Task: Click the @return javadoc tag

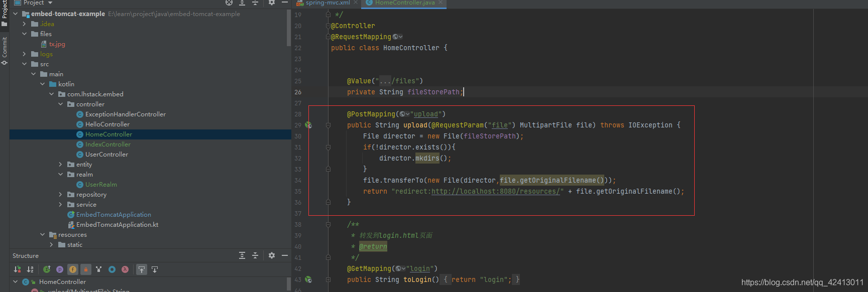Action: (373, 246)
